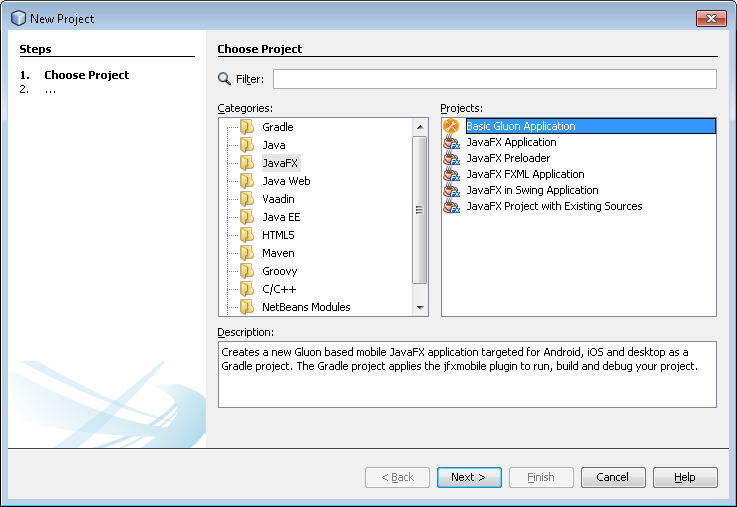Click the Vaadin folder icon

click(x=247, y=199)
